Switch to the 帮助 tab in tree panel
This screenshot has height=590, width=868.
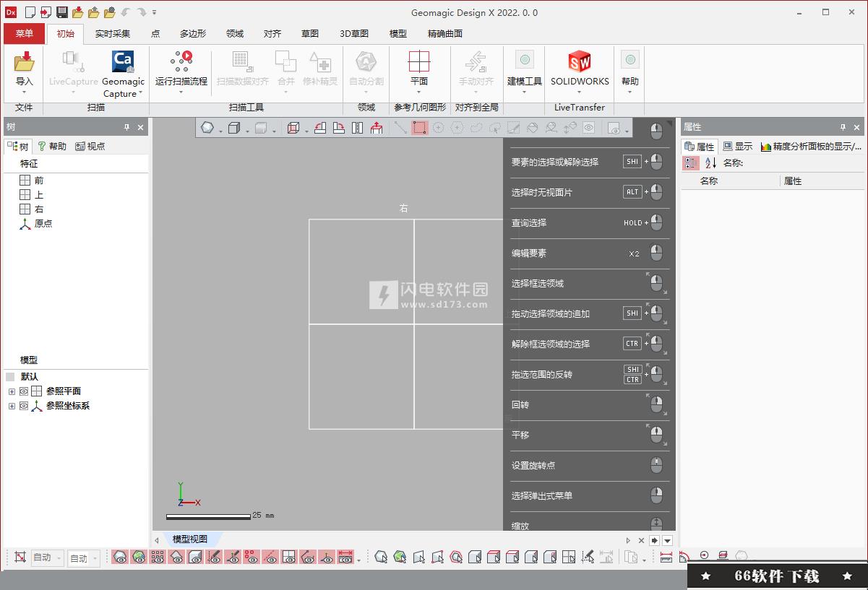point(52,146)
